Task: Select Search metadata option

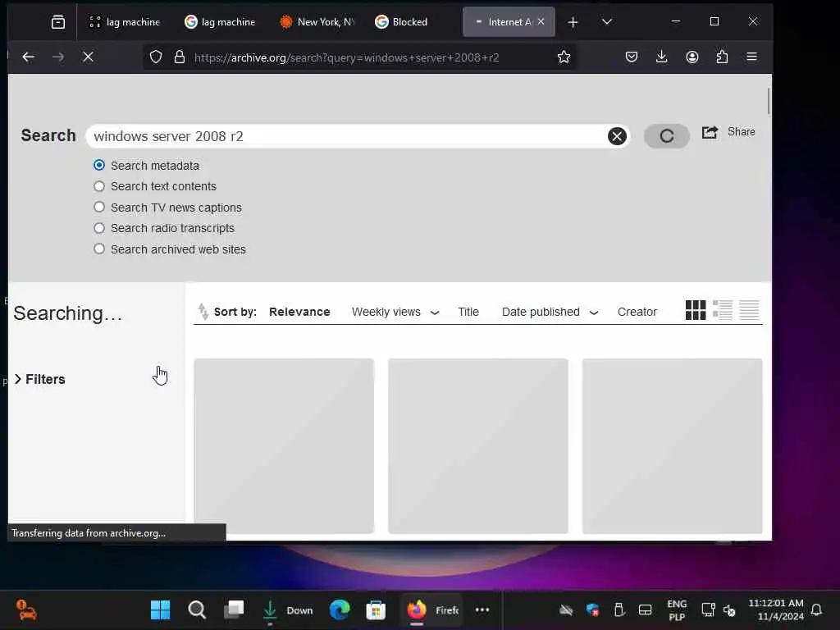Action: click(99, 165)
